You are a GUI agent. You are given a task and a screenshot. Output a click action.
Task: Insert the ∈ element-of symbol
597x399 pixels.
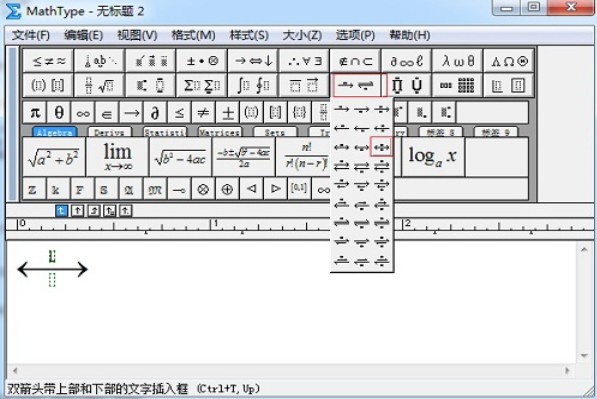coord(107,113)
